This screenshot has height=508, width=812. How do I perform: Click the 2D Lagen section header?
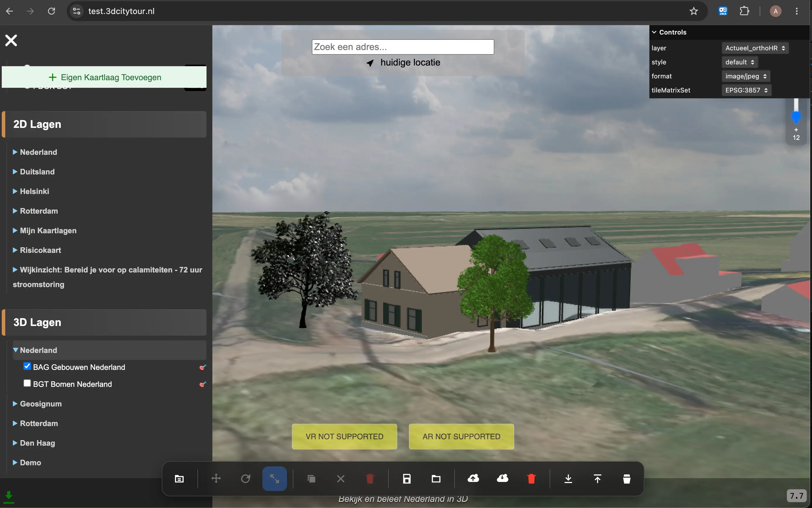[x=104, y=124]
